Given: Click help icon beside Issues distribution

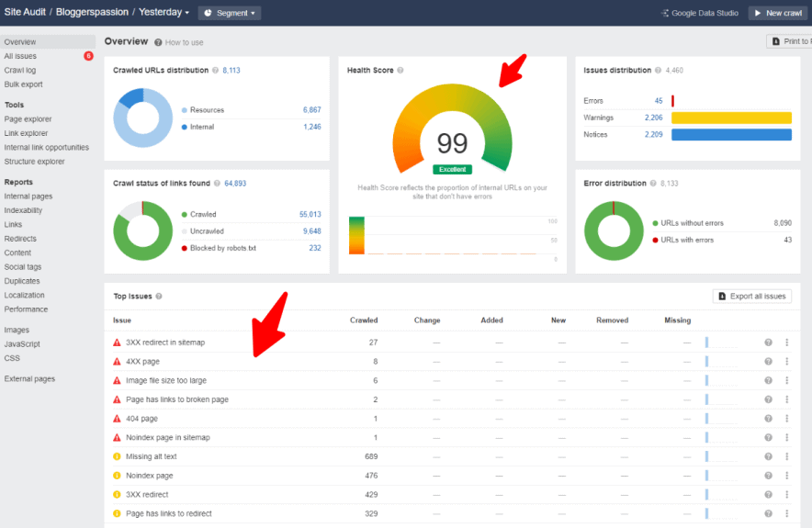Looking at the screenshot, I should (658, 71).
